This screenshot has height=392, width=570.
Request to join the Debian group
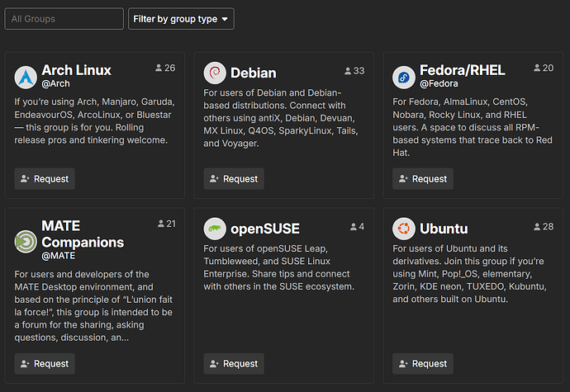point(234,179)
